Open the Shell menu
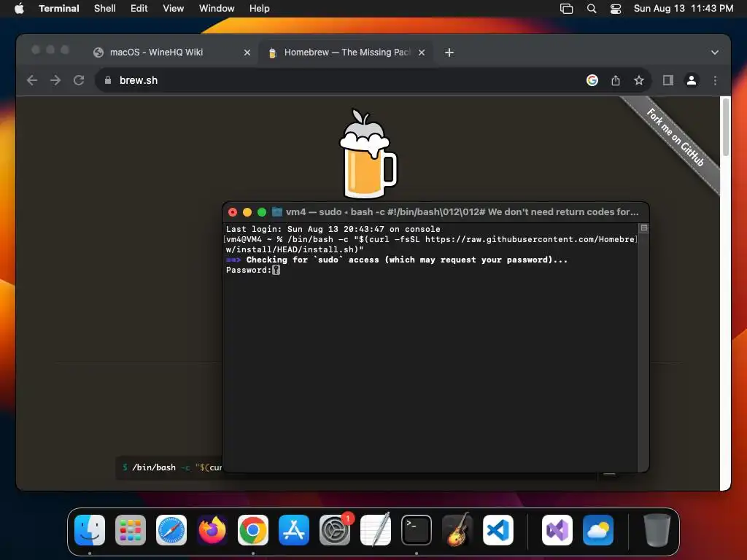747x560 pixels. pos(105,8)
